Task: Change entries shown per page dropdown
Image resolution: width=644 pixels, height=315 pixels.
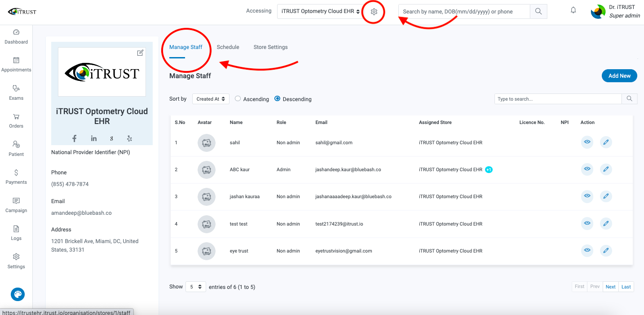Action: click(x=196, y=287)
